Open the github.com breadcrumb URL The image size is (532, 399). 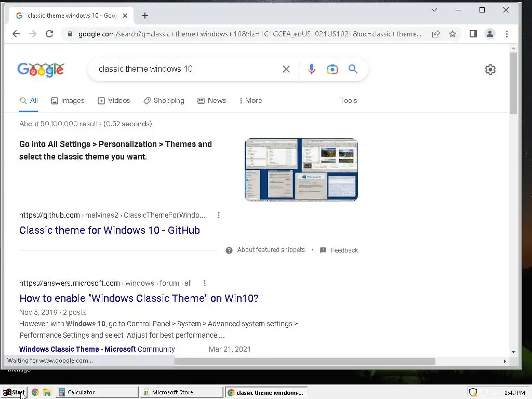pyautogui.click(x=112, y=215)
